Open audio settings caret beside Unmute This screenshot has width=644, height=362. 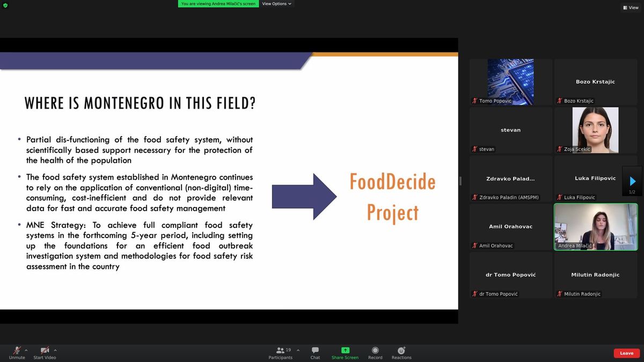tap(26, 350)
